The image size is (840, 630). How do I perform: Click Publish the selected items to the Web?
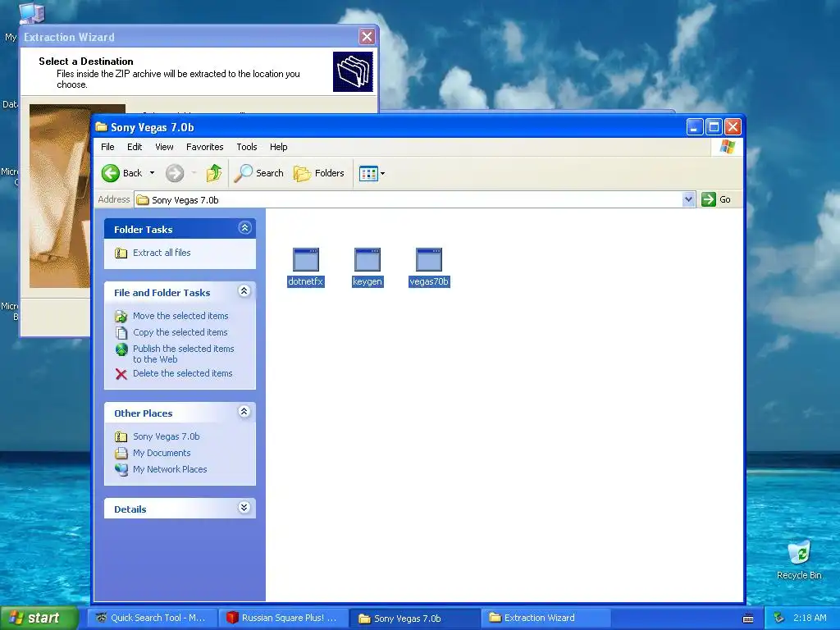point(183,354)
